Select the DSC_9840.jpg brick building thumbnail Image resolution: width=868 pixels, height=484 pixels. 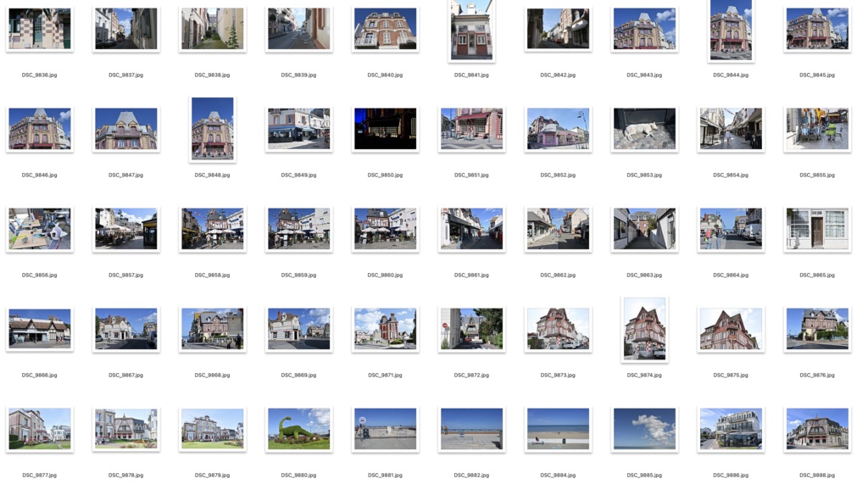tap(386, 29)
